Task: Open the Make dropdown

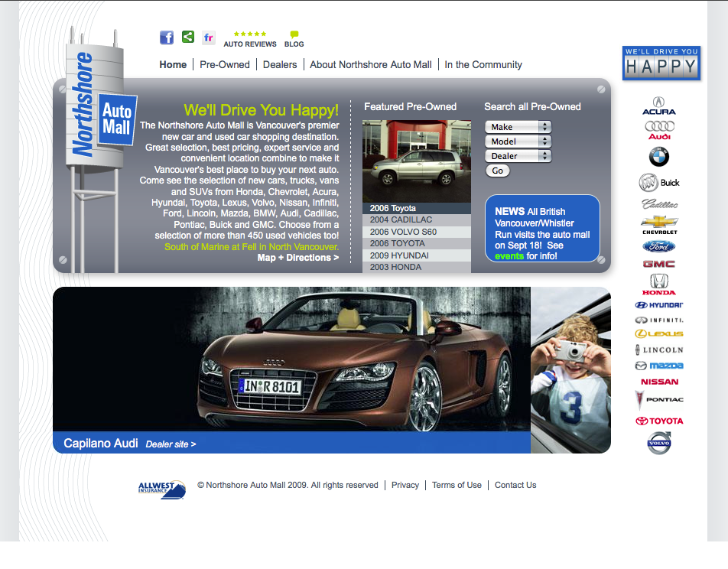Action: tap(518, 127)
